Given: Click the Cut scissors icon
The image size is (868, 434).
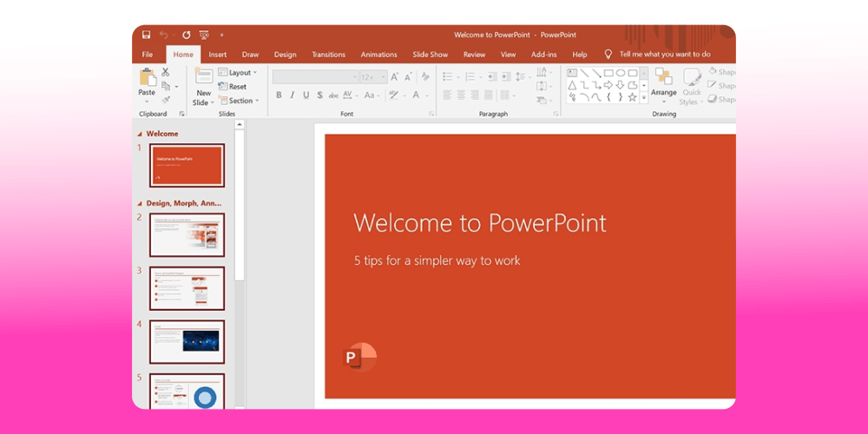Looking at the screenshot, I should point(166,72).
